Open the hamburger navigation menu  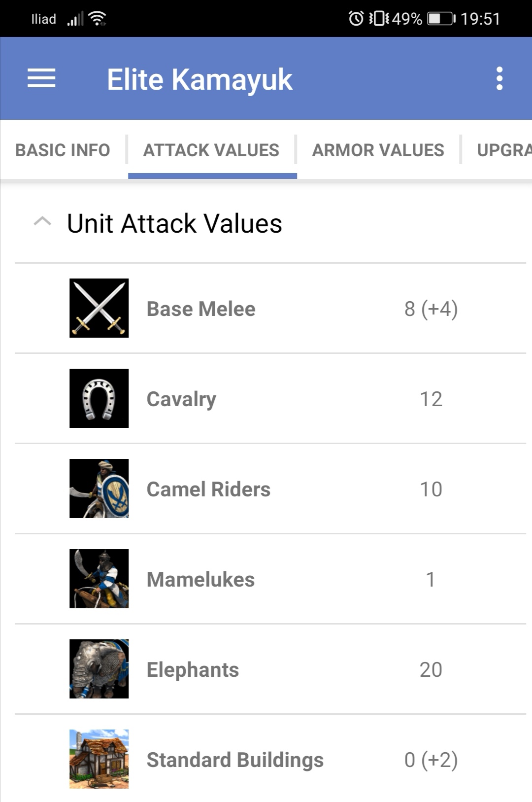tap(41, 78)
